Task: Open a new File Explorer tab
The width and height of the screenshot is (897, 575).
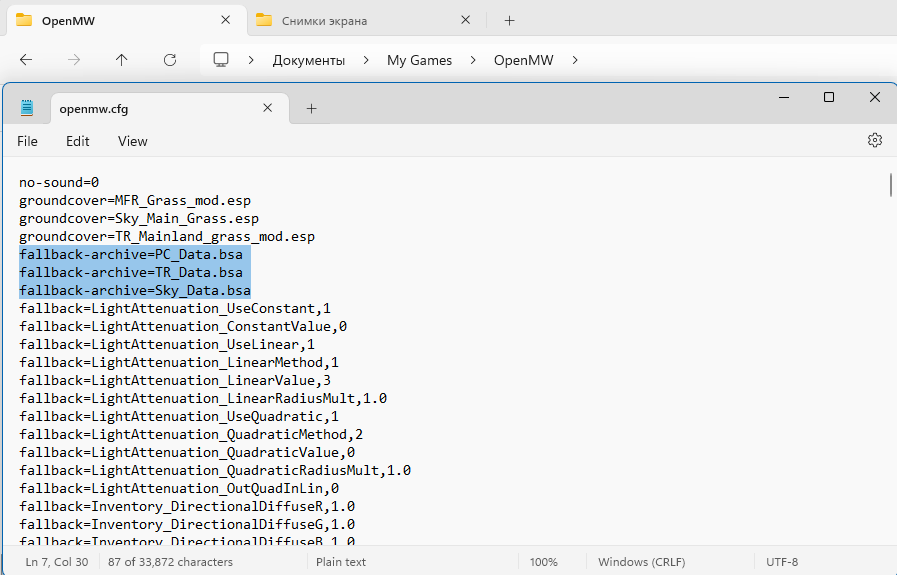Action: tap(509, 20)
